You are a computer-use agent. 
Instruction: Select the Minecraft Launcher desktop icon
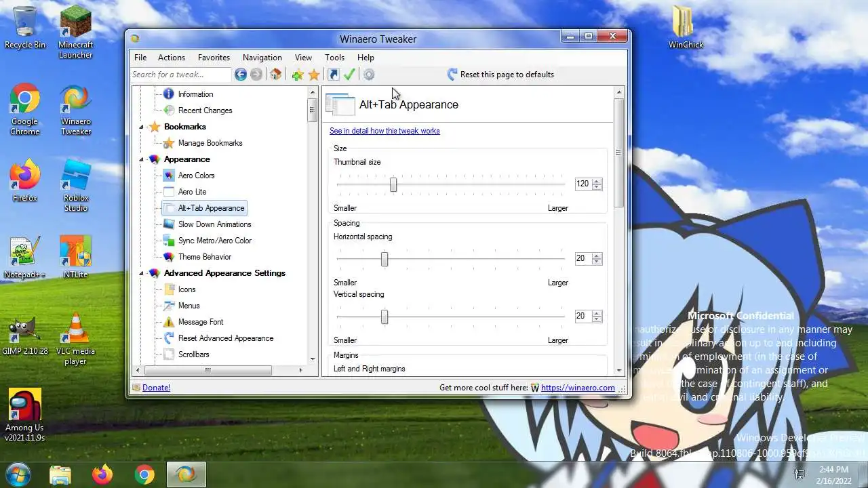[x=75, y=33]
